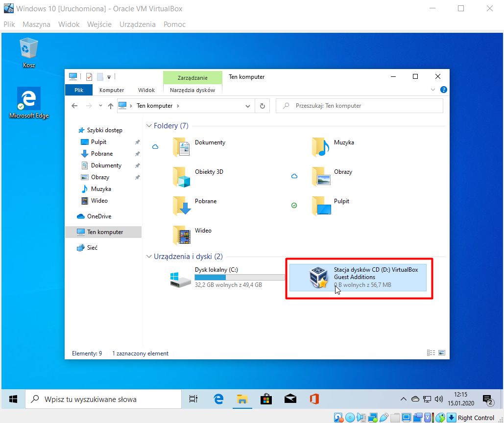Select the Obiekty 3D folder
The width and height of the screenshot is (504, 423).
point(198,176)
